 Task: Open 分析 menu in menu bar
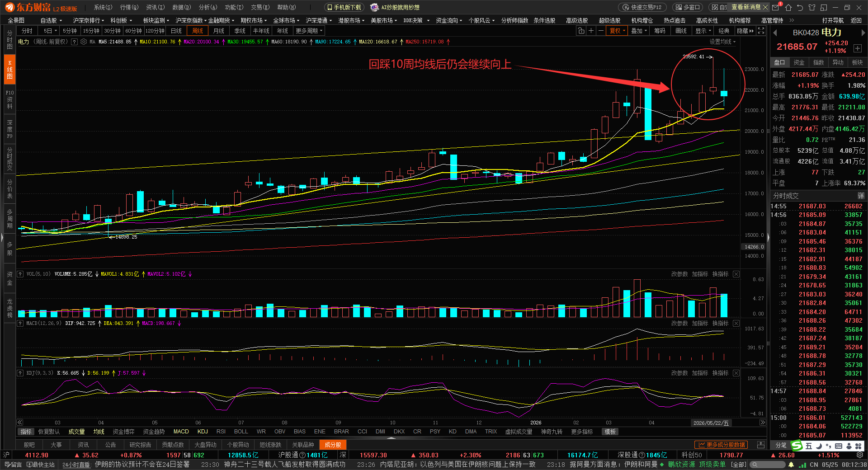pos(208,7)
